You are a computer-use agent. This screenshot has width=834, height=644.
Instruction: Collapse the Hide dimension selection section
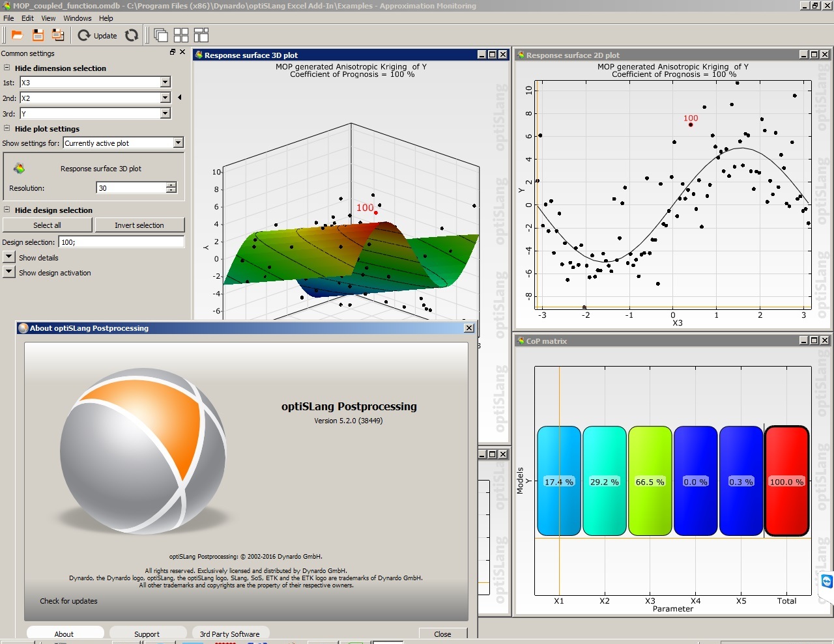[x=7, y=68]
